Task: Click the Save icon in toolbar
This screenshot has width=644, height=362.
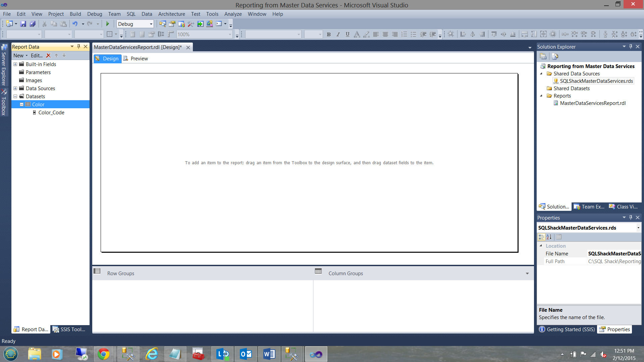Action: tap(23, 24)
